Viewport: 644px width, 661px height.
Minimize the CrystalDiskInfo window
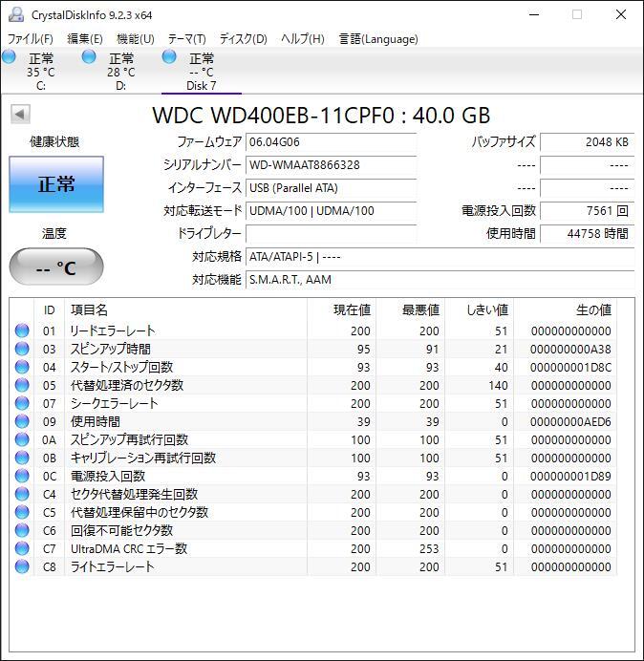point(534,14)
